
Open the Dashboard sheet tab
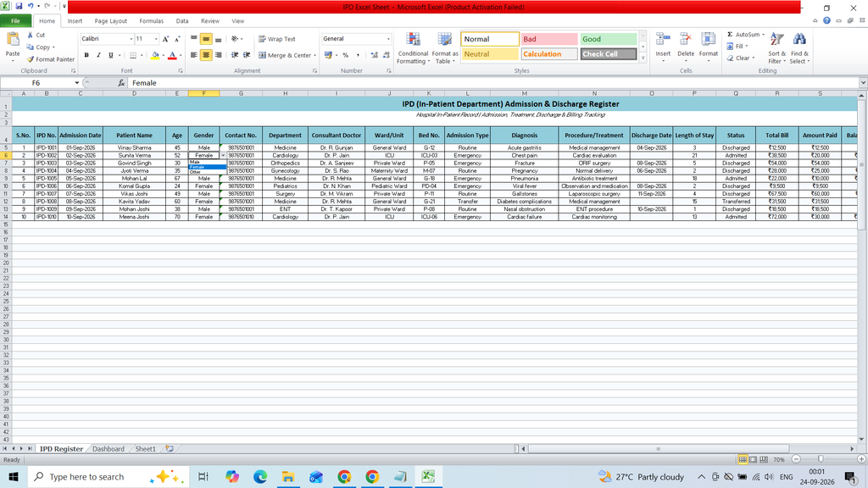108,449
